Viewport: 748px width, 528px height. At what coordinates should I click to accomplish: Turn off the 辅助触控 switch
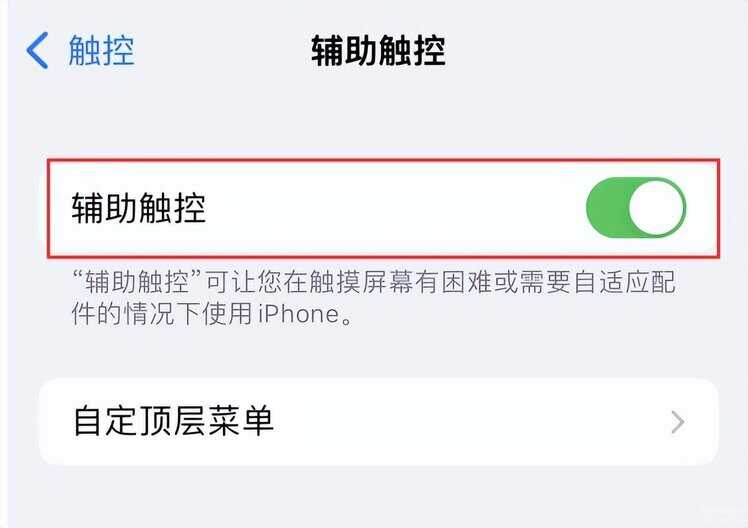pos(636,207)
